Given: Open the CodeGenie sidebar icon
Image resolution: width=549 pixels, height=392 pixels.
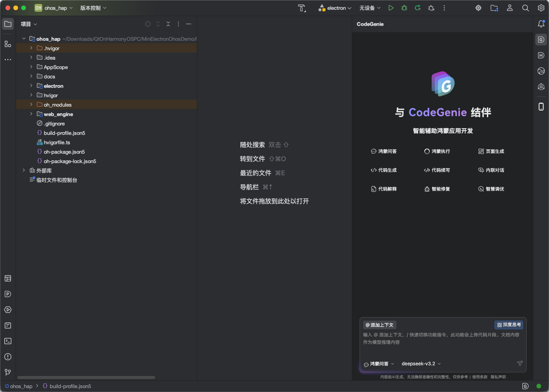Looking at the screenshot, I should [541, 40].
